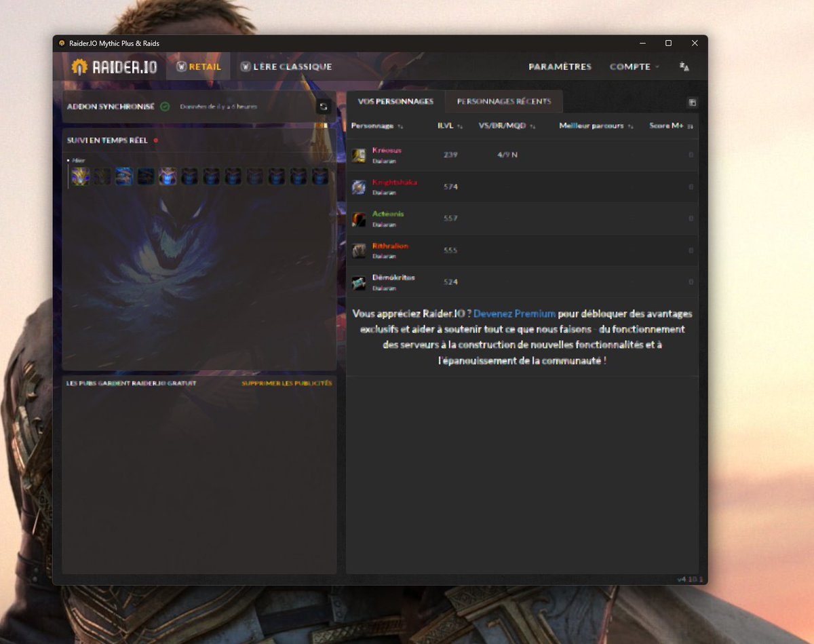This screenshot has height=644, width=814.
Task: Click the item level value 239
Action: 450,155
